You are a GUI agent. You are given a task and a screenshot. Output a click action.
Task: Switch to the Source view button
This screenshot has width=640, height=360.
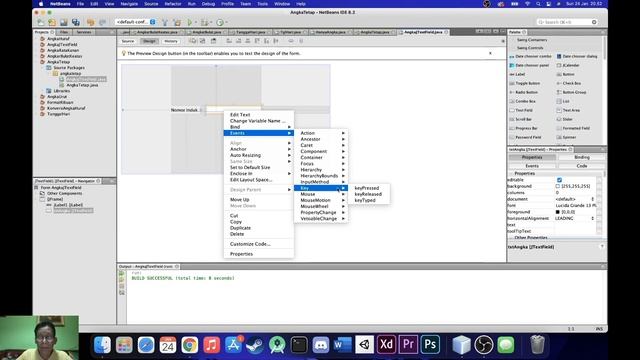128,41
